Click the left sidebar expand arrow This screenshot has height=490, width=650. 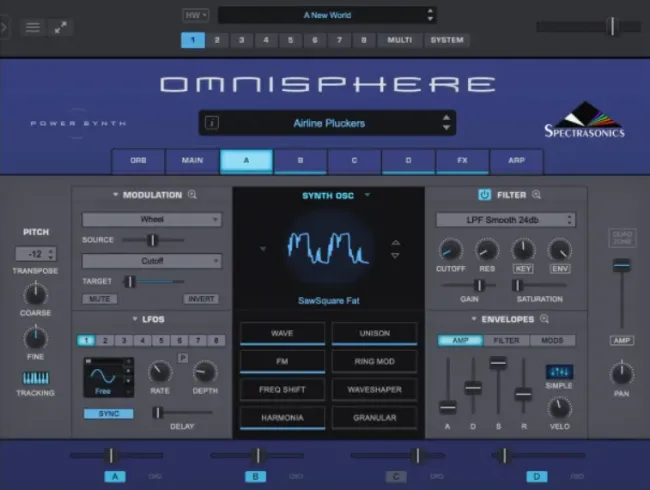click(4, 27)
